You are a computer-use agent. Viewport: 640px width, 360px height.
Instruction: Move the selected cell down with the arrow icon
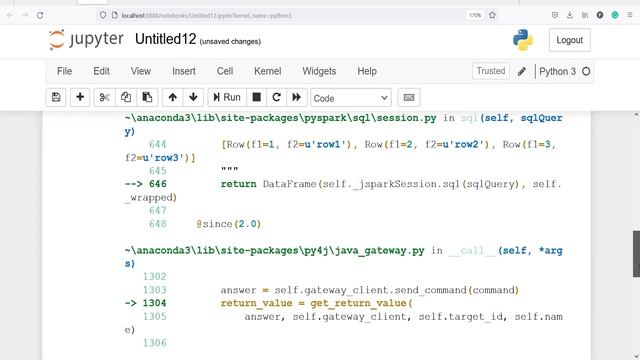(x=193, y=98)
